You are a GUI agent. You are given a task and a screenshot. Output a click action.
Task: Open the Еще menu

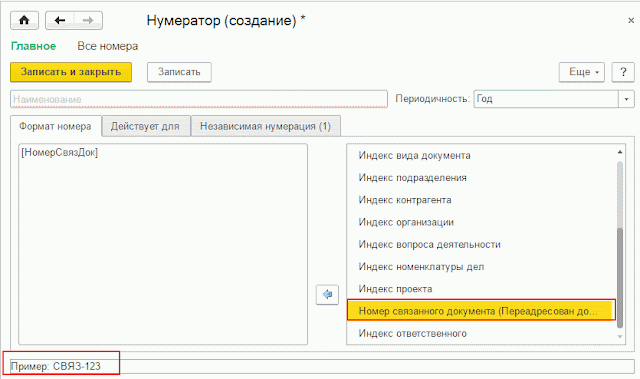point(582,72)
